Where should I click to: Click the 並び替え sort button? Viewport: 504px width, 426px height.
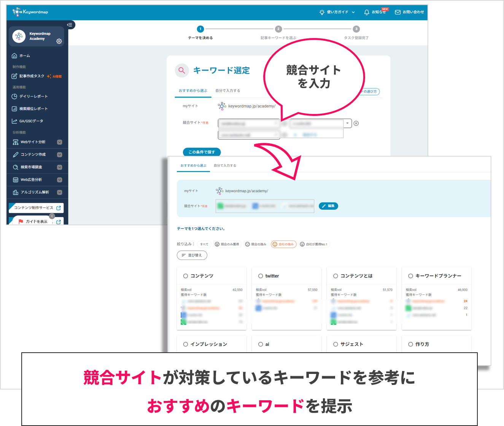click(x=192, y=255)
